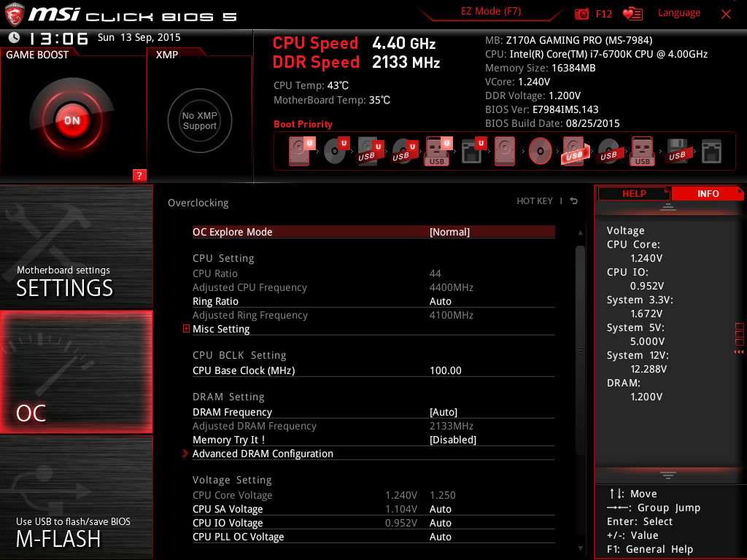This screenshot has height=560, width=747.
Task: Open the Advanced DRAM Configuration submenu
Action: click(263, 454)
